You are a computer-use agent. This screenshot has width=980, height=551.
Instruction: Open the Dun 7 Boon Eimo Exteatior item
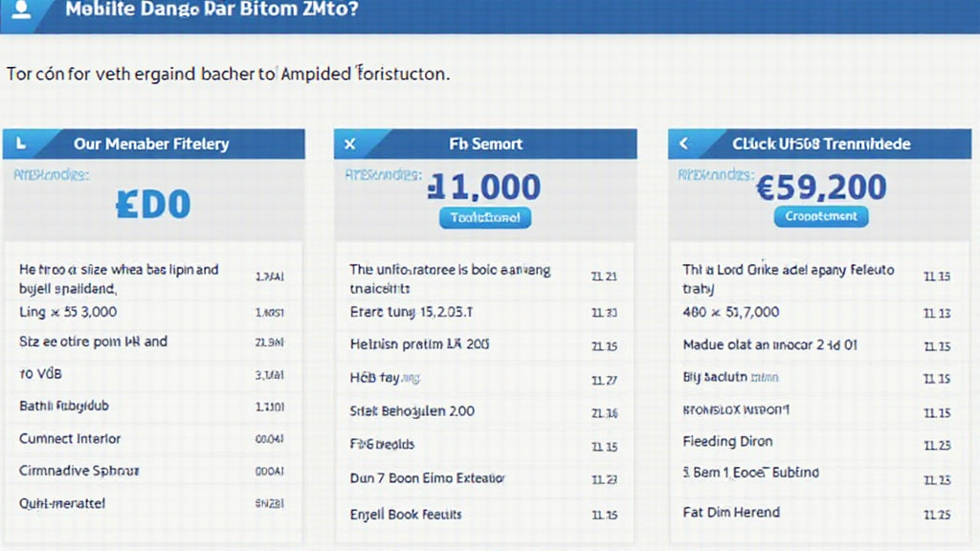pyautogui.click(x=427, y=478)
